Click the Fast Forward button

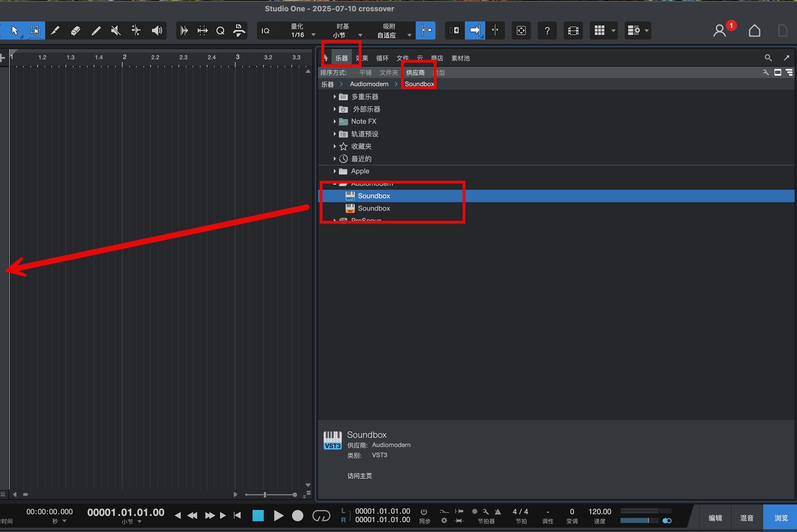[x=210, y=515]
